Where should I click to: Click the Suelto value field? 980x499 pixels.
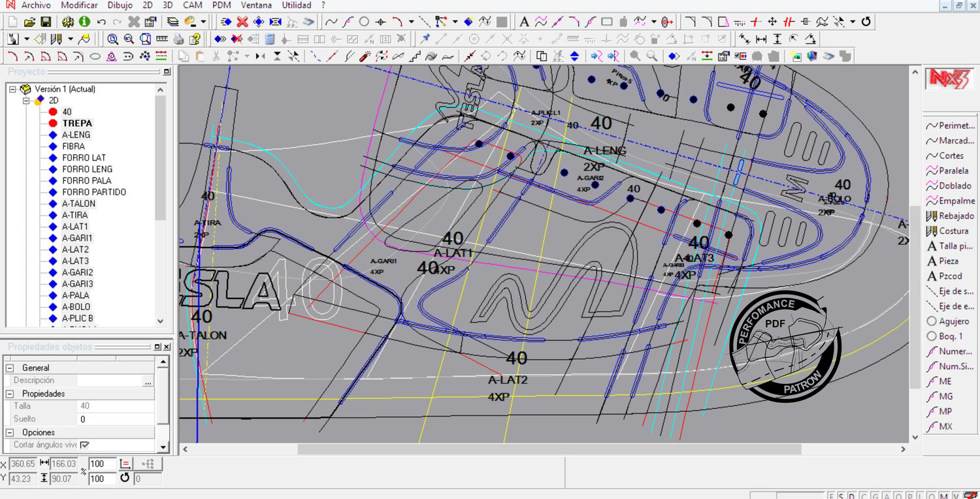(x=116, y=419)
